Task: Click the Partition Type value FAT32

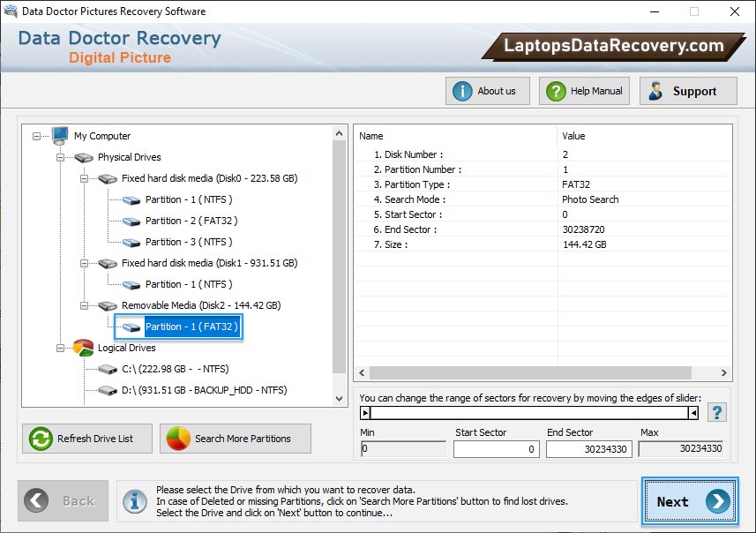Action: tap(576, 184)
